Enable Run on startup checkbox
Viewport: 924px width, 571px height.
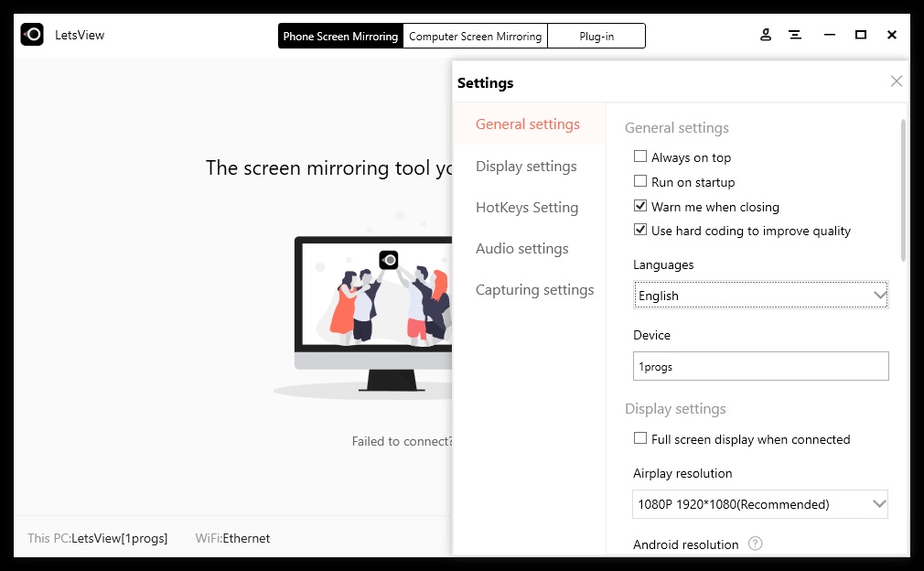(640, 181)
